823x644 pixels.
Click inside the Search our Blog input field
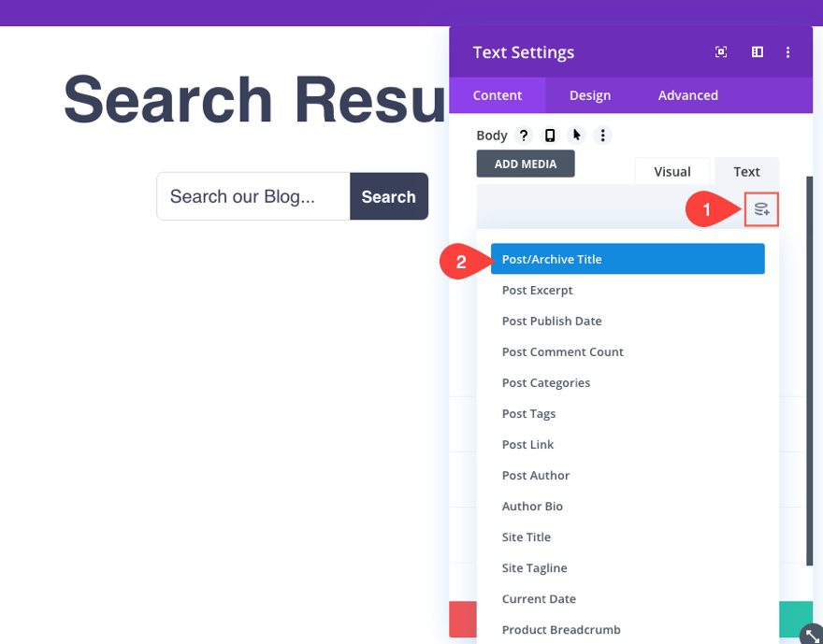pyautogui.click(x=253, y=196)
